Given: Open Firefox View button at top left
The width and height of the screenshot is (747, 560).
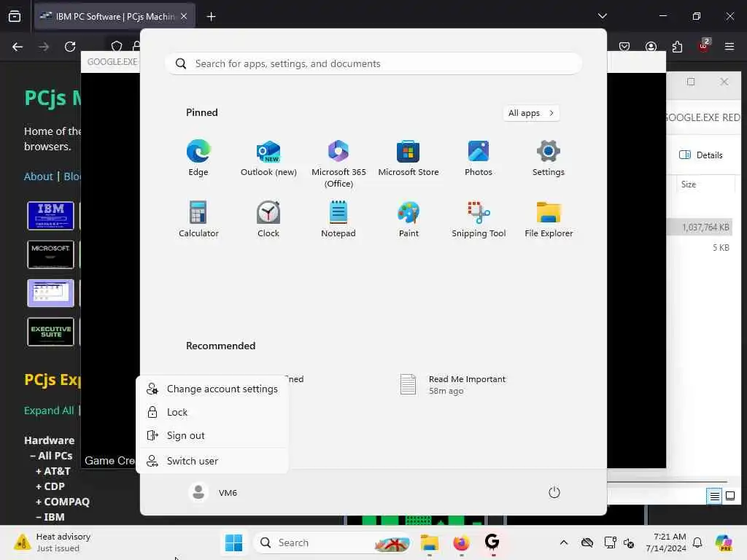Looking at the screenshot, I should 15,16.
